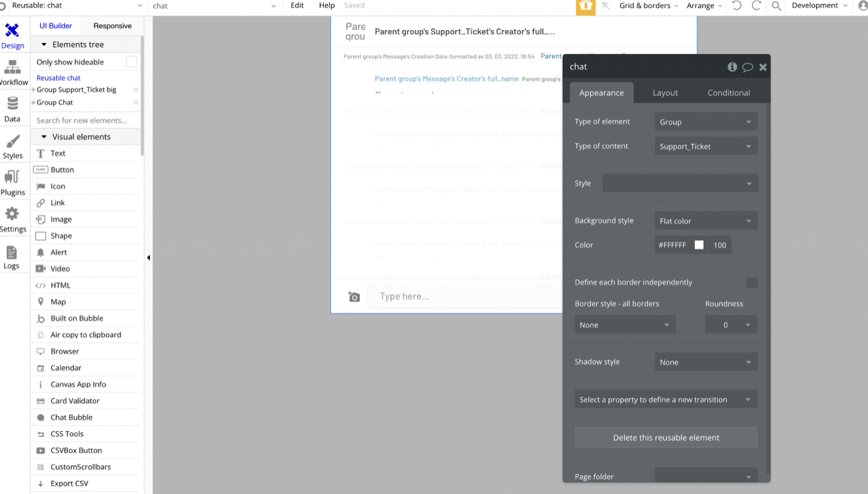Switch to the Responsive tab
868x494 pixels.
pyautogui.click(x=112, y=26)
